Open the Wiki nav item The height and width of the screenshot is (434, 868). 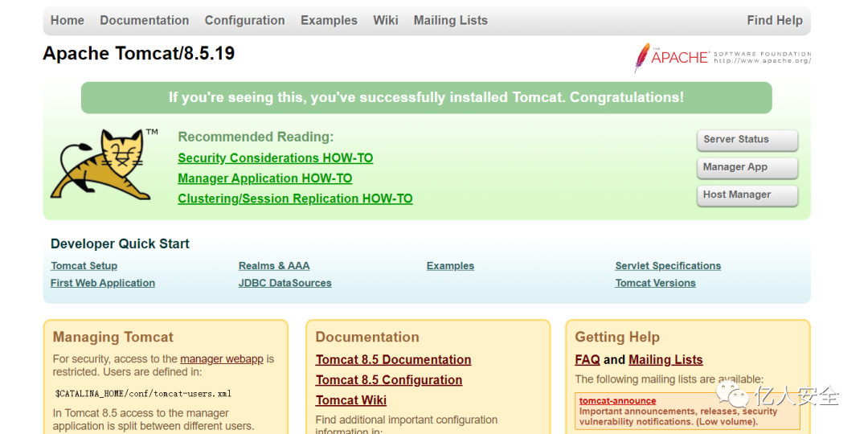385,20
